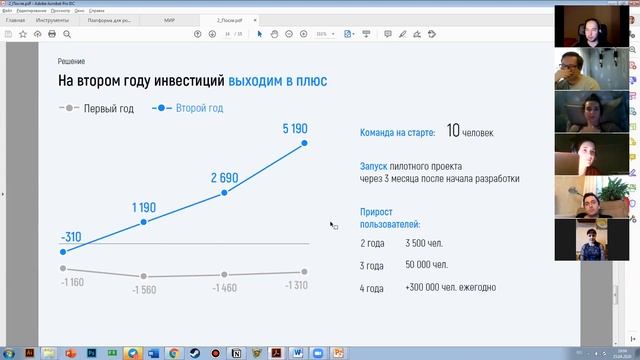Click the current page number field
This screenshot has height=360, width=640.
tap(227, 34)
